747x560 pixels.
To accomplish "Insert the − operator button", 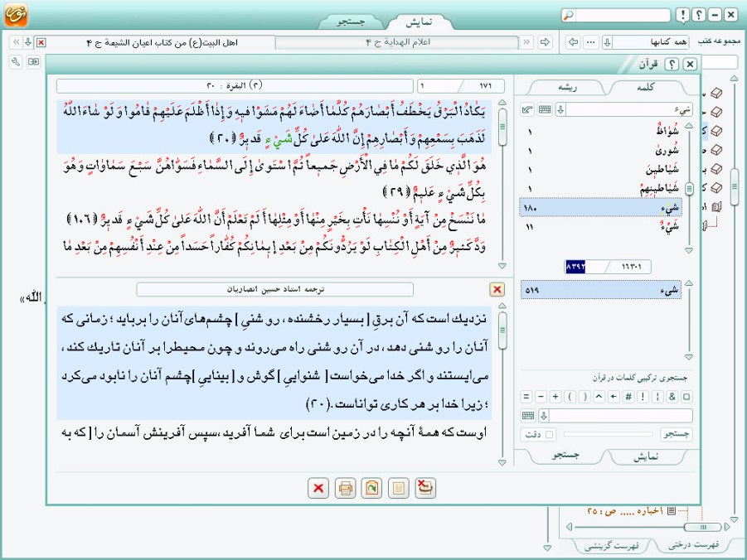I will (541, 396).
